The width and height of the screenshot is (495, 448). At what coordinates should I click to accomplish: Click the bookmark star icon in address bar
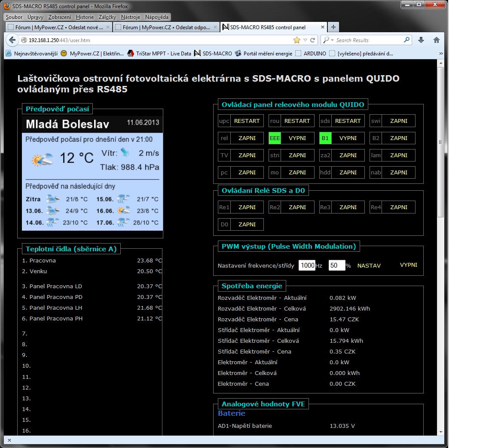pos(296,40)
